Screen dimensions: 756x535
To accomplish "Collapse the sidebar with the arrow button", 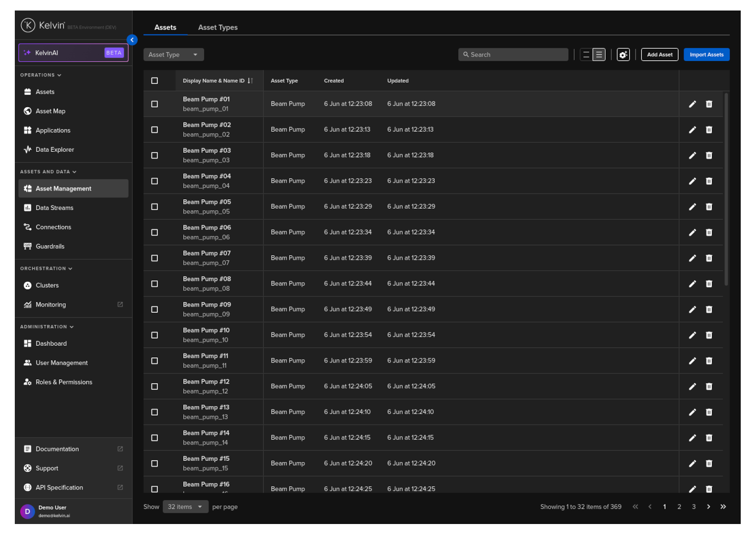I will (132, 40).
